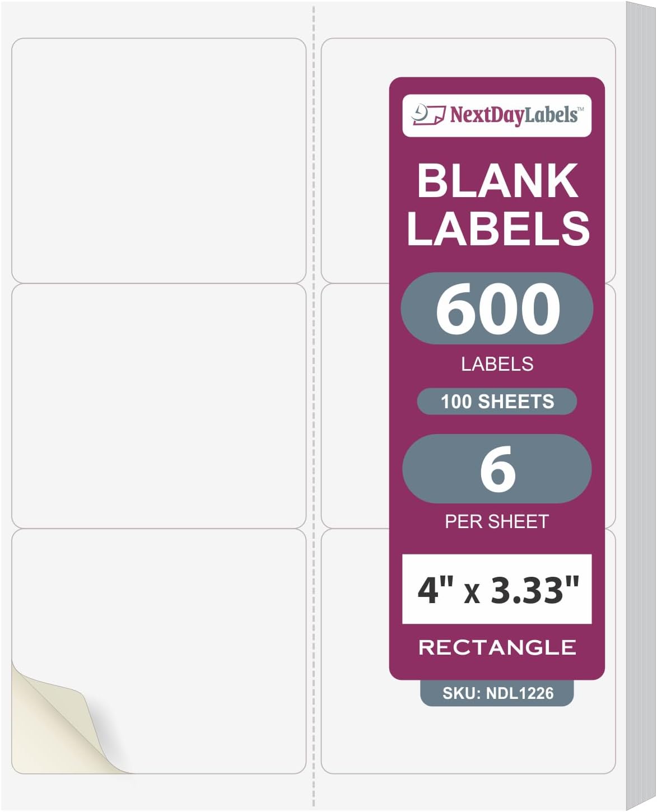Click the LABELS caption under 600
The image size is (657, 812).
point(497,364)
